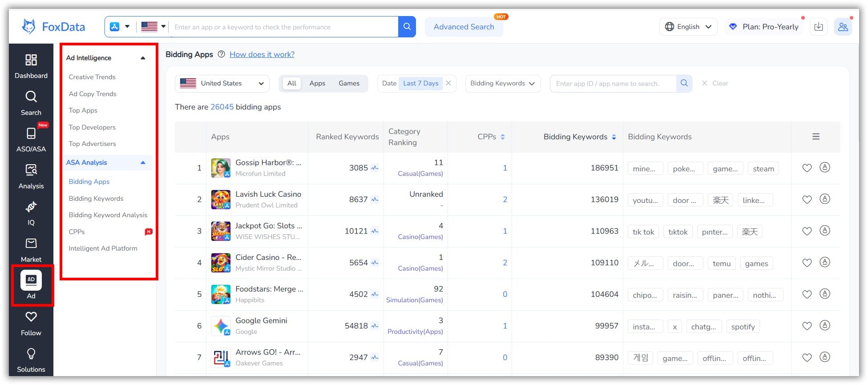Open Creative Trends in the side menu
This screenshot has height=385, width=868.
pyautogui.click(x=92, y=77)
